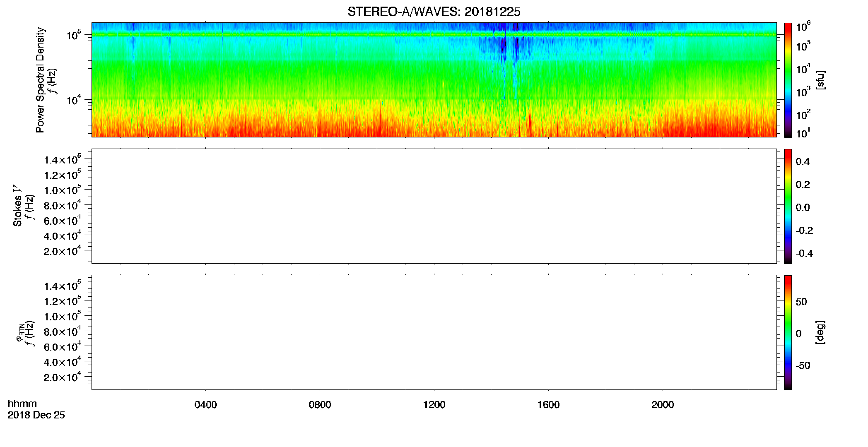Click the 1.4×10^5 tick in Stokes panel
Image resolution: width=868 pixels, height=447 pixels.
tap(63, 159)
